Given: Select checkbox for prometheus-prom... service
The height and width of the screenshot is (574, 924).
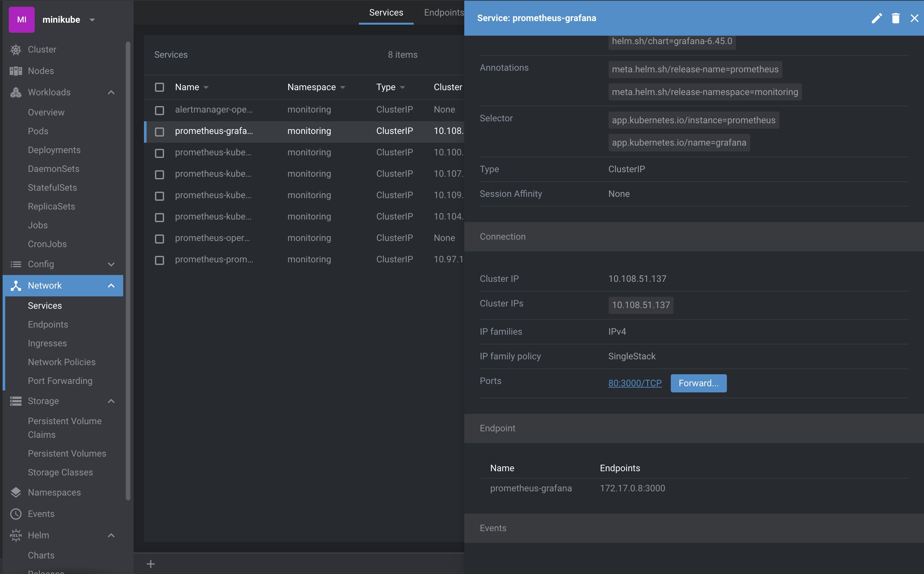Looking at the screenshot, I should (x=160, y=260).
